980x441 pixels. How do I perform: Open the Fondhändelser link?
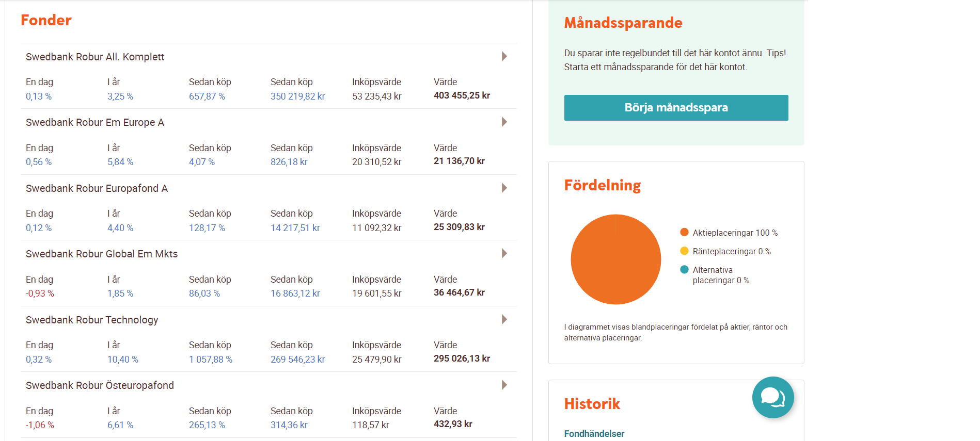click(594, 434)
